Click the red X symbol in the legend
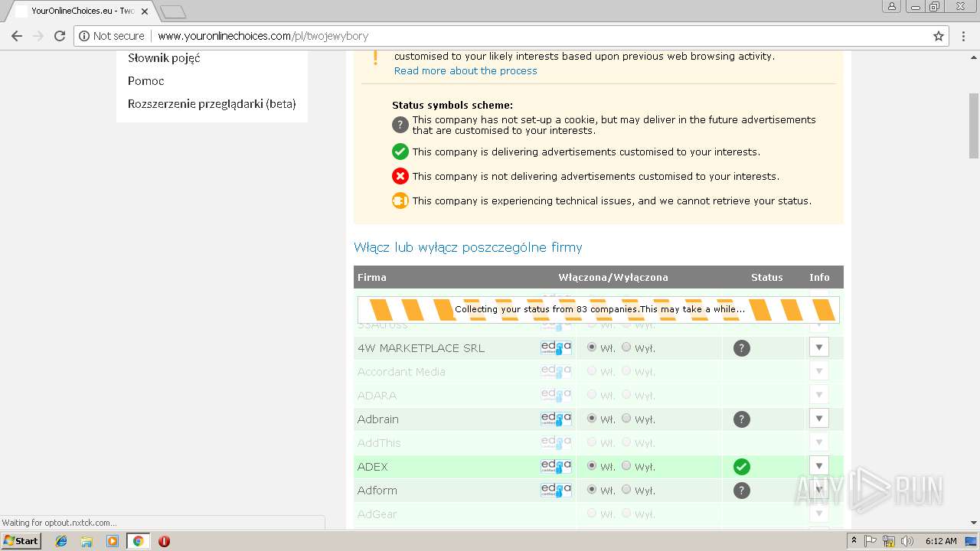 pyautogui.click(x=400, y=176)
